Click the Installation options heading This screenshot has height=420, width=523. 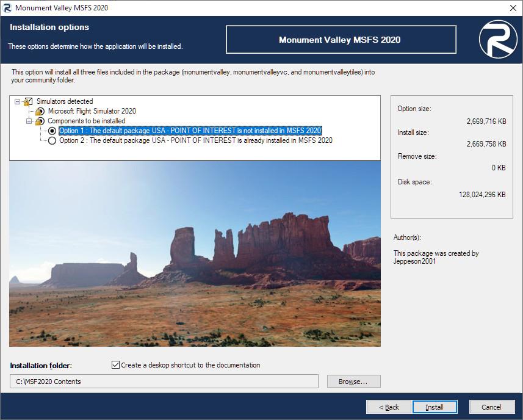49,27
